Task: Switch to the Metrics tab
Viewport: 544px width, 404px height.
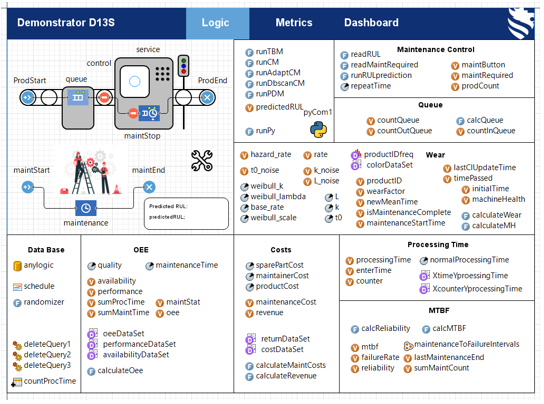Action: [x=294, y=23]
